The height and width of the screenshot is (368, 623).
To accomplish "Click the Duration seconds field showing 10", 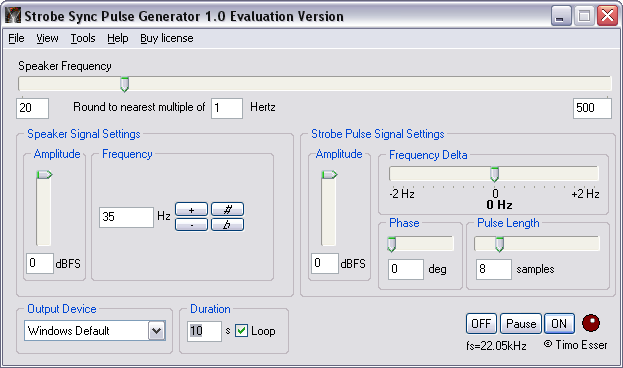I will pyautogui.click(x=204, y=331).
